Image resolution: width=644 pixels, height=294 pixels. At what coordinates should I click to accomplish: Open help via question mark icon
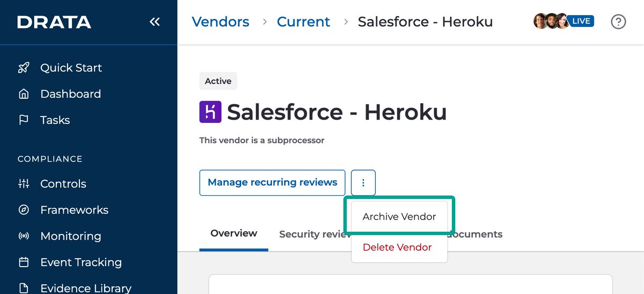[619, 22]
